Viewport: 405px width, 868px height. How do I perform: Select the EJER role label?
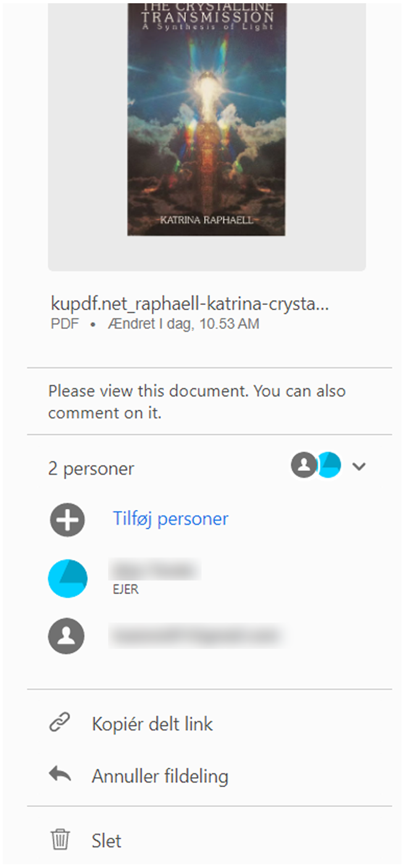[125, 589]
